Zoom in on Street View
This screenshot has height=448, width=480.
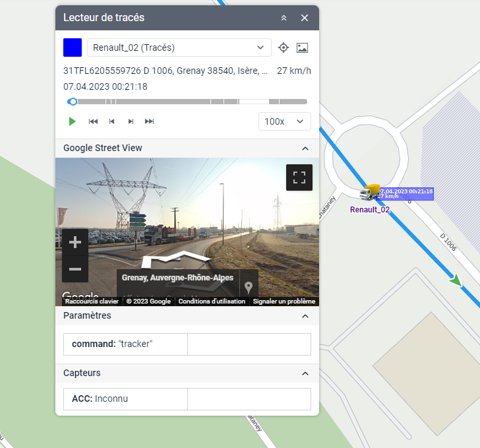(75, 242)
